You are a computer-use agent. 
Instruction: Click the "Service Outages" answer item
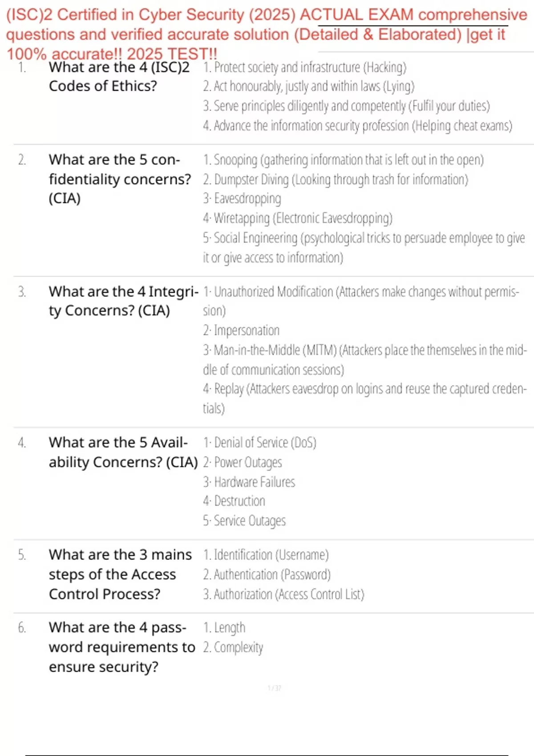245,521
